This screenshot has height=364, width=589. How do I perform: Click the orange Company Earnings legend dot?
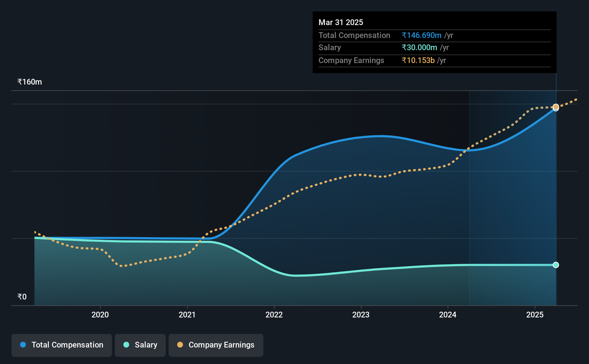[x=180, y=345]
